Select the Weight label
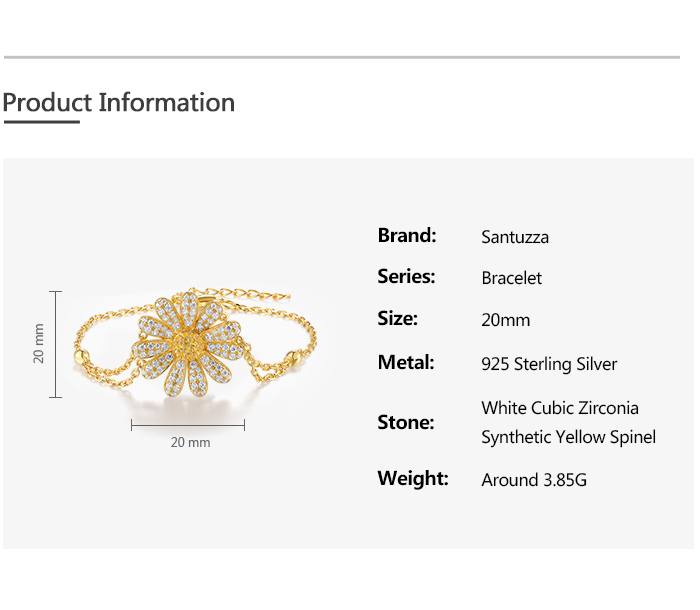Image resolution: width=700 pixels, height=610 pixels. [x=413, y=479]
